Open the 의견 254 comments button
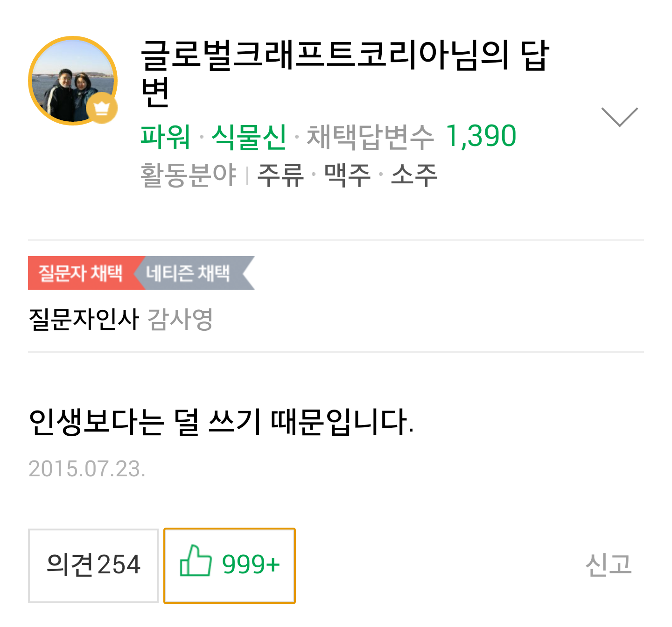672x627 pixels. click(x=93, y=565)
